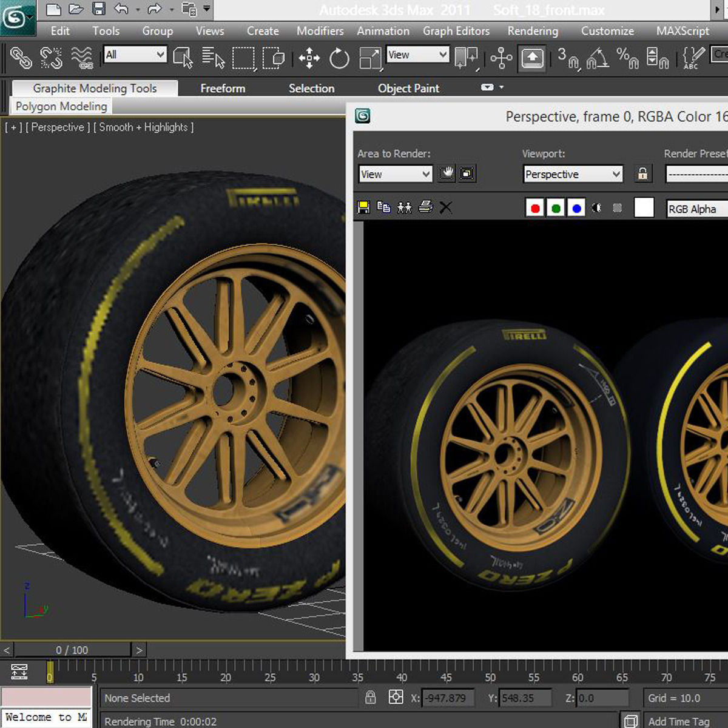Viewport: 728px width, 728px height.
Task: Open the Select by Name dialog
Action: point(213,58)
